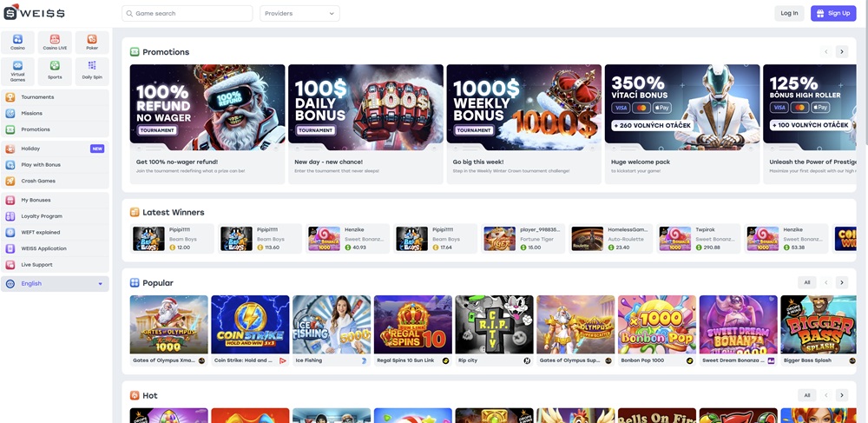
Task: Open the English language selector
Action: click(x=55, y=284)
